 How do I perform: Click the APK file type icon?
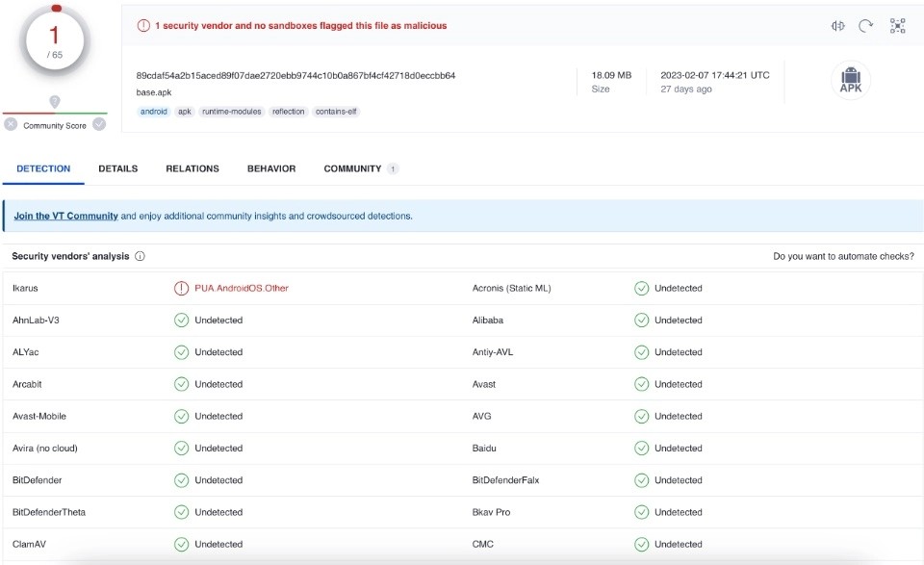[x=850, y=80]
